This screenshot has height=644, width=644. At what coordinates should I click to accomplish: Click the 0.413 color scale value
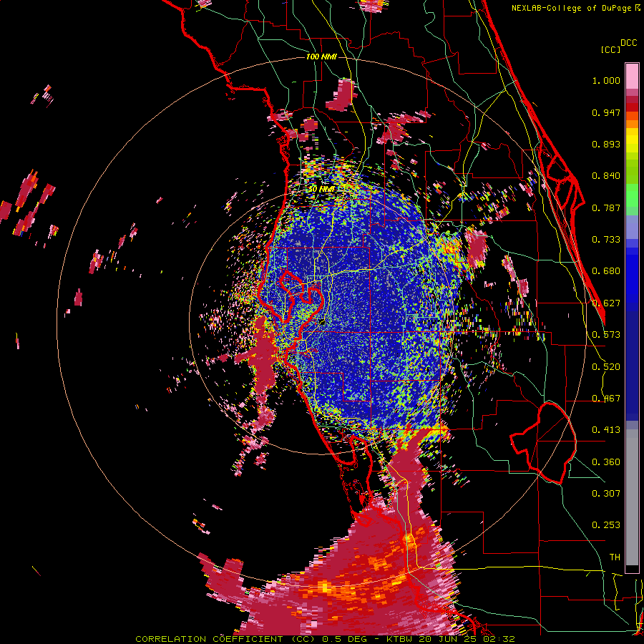[x=606, y=430]
